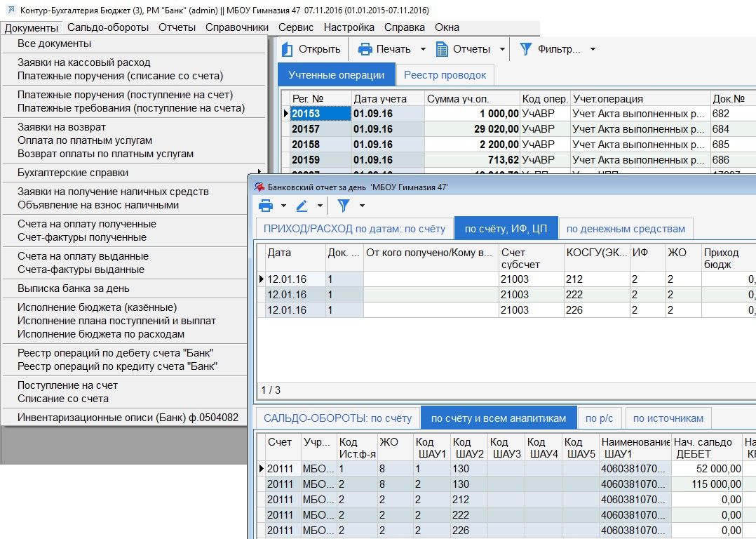Switch to ПРИХОД/РАСХОД по датам: по счёту tab
Viewport: 756px width, 539px height.
coord(354,229)
